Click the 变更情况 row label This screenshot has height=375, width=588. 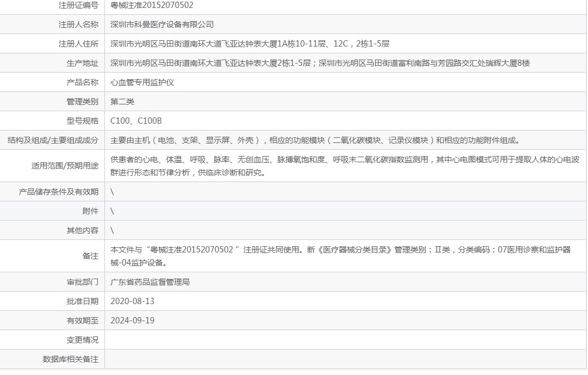coord(82,340)
